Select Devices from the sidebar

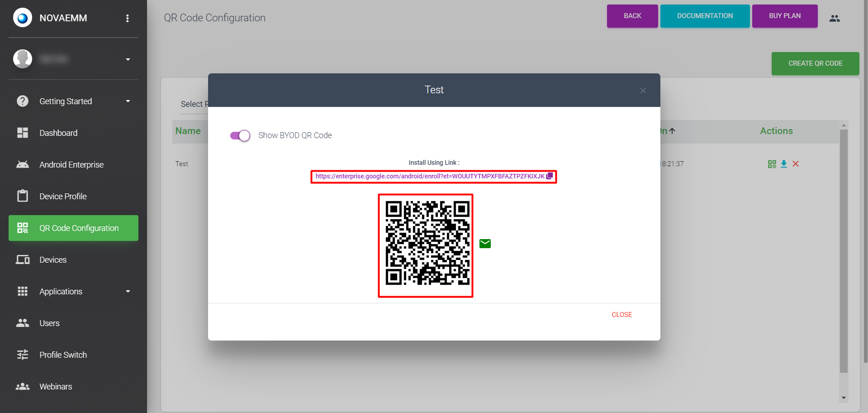pyautogui.click(x=53, y=260)
